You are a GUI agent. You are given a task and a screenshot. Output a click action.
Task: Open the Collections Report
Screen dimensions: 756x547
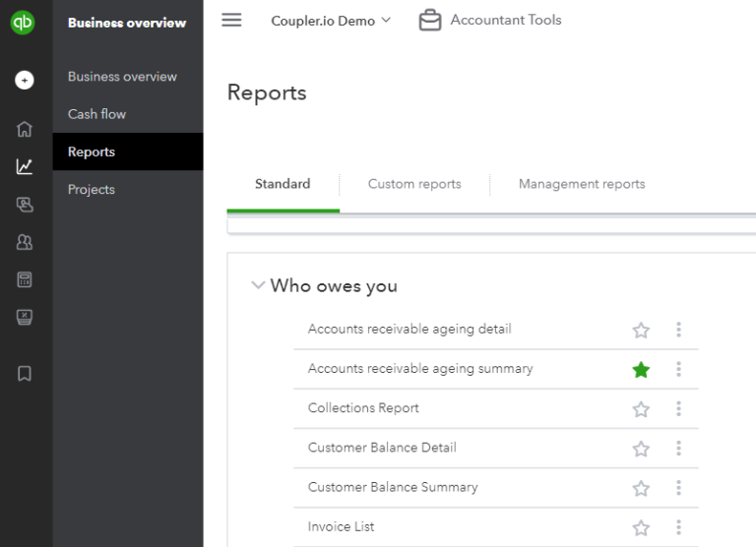point(363,408)
